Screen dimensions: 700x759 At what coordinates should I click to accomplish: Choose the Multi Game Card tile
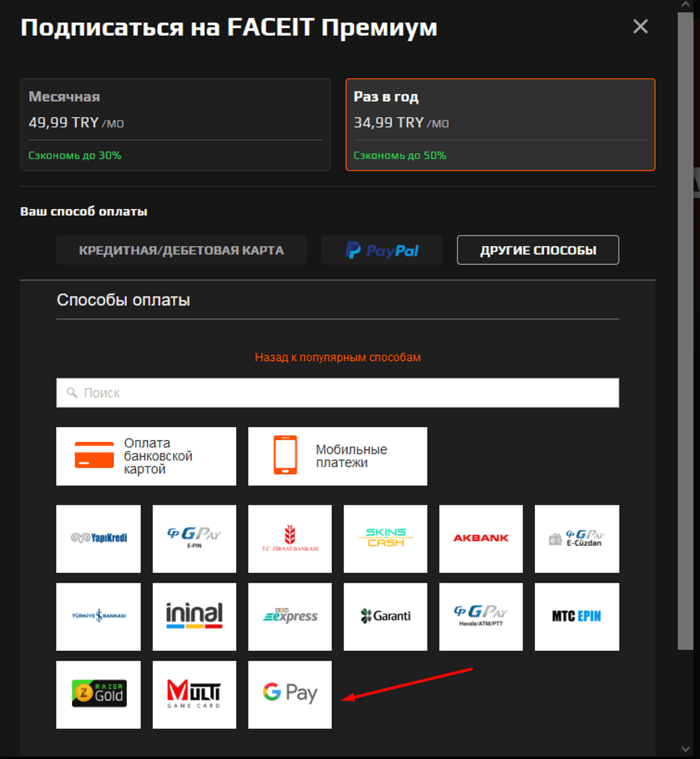pyautogui.click(x=194, y=695)
